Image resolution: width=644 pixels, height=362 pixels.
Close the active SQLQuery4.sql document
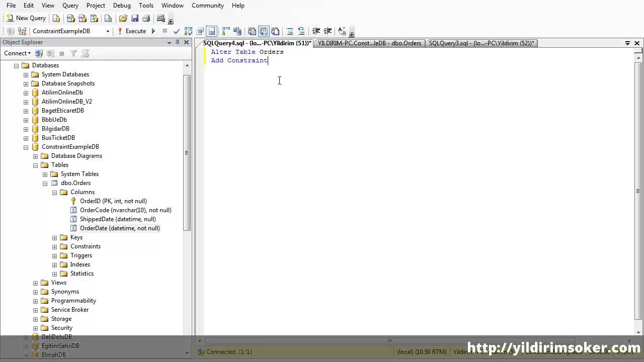(x=637, y=43)
